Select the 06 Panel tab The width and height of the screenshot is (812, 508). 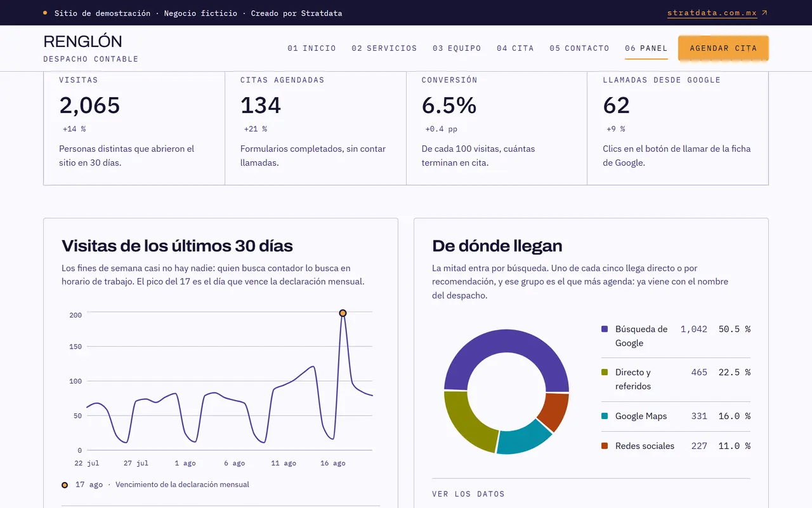point(646,48)
